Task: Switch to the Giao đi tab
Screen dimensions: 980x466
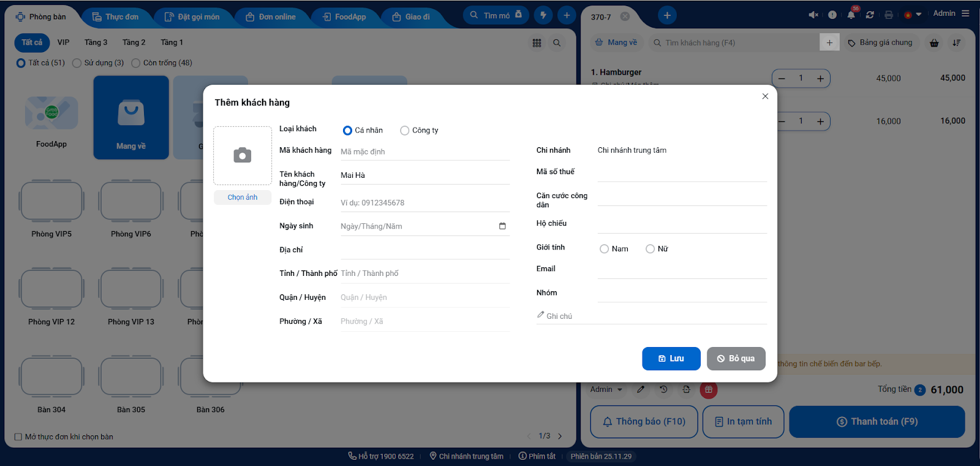Action: (x=411, y=17)
